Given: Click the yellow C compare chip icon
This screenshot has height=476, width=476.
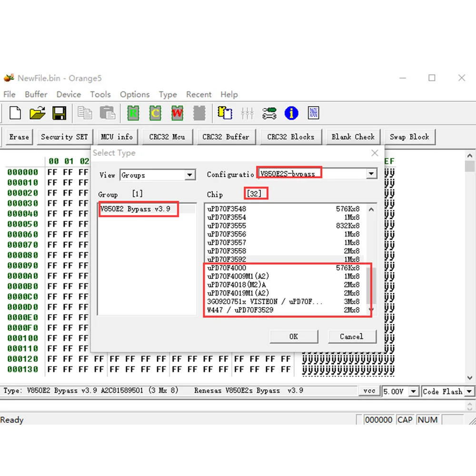Looking at the screenshot, I should point(155,113).
